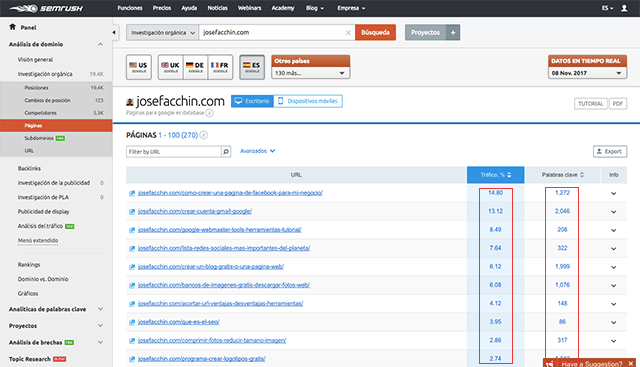Screen dimensions: 640x367
Task: Open Funciones in top navigation
Action: (130, 8)
